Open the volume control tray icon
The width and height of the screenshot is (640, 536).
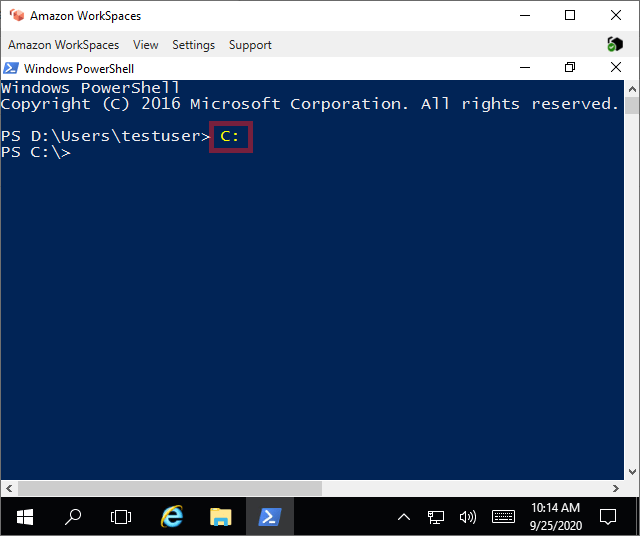[468, 517]
